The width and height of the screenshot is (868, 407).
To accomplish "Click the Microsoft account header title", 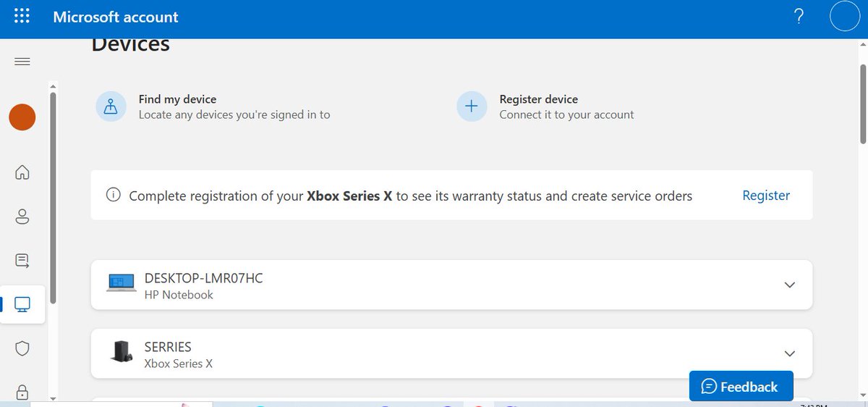I will pos(116,17).
